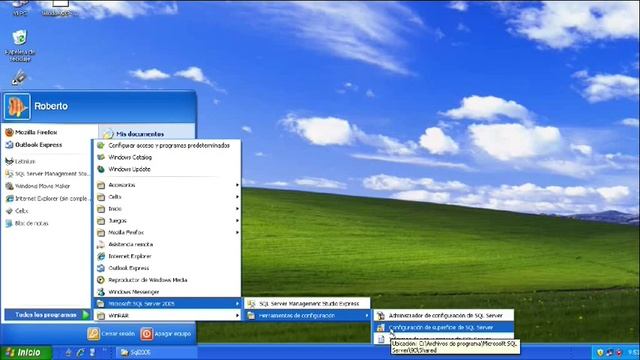The height and width of the screenshot is (360, 640).
Task: Click the network connection tray icon
Action: tap(609, 352)
